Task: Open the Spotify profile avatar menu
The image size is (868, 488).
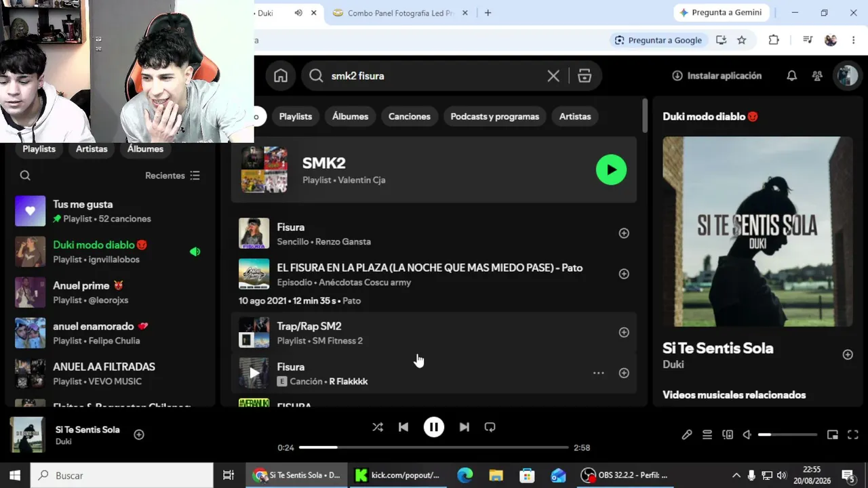Action: pyautogui.click(x=846, y=76)
